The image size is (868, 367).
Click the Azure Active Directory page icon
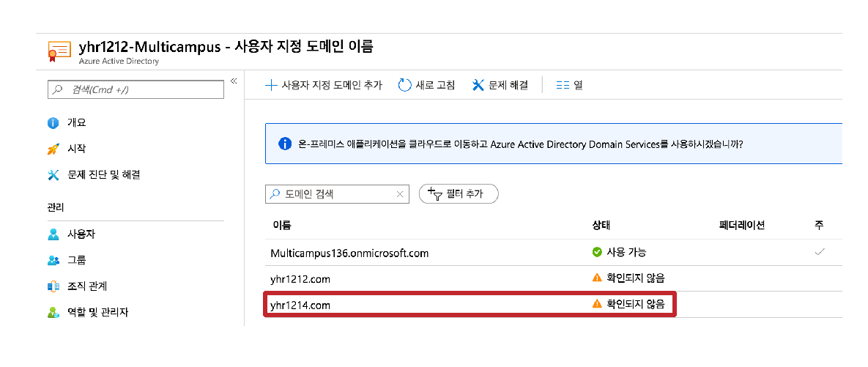coord(59,52)
